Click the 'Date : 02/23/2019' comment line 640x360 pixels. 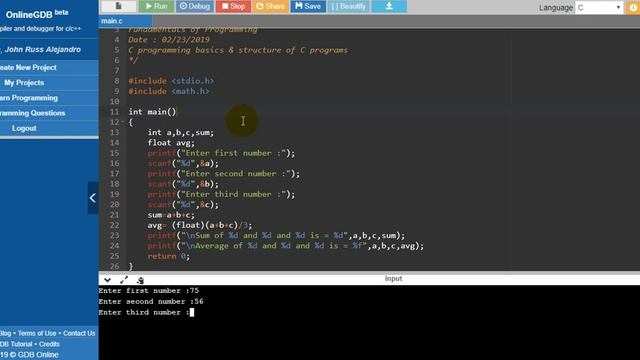(169, 40)
